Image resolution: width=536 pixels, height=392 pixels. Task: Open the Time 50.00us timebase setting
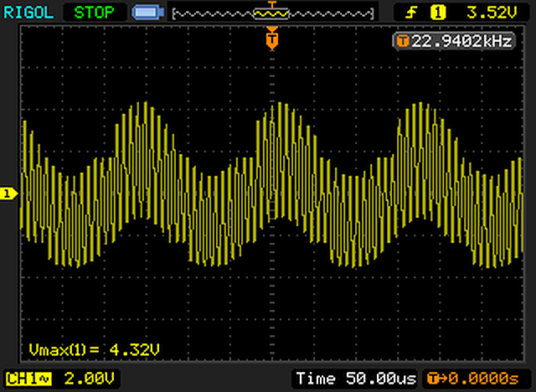pos(354,379)
